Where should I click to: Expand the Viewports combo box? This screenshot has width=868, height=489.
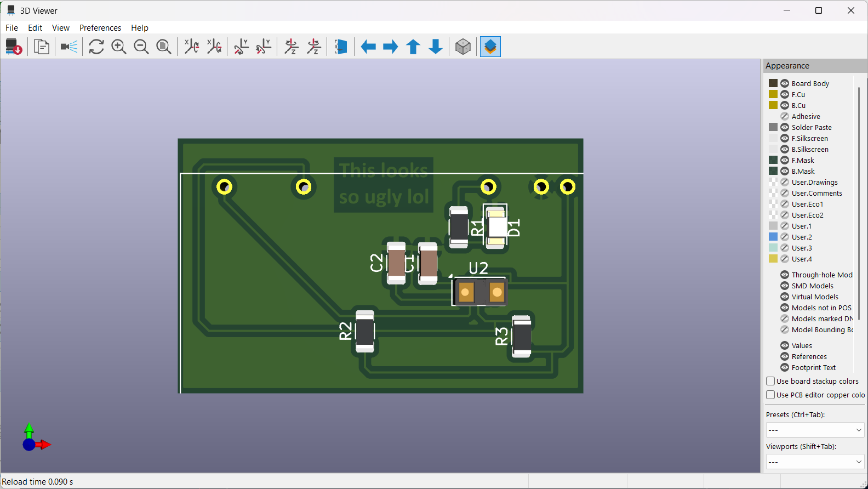[814, 462]
